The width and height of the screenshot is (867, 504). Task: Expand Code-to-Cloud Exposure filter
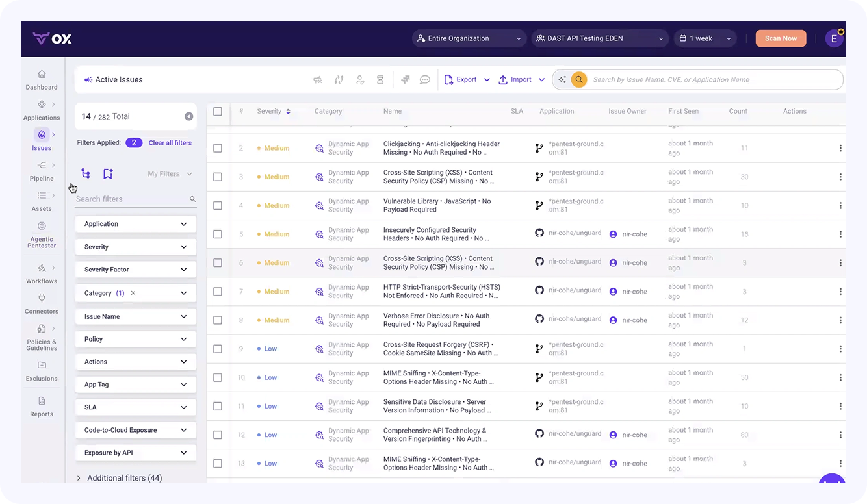pyautogui.click(x=136, y=430)
